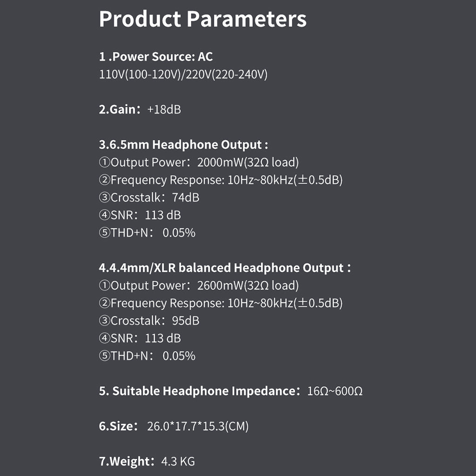Click THD+N 0.05% under 6.5mm output
476x476 pixels.
pos(147,233)
